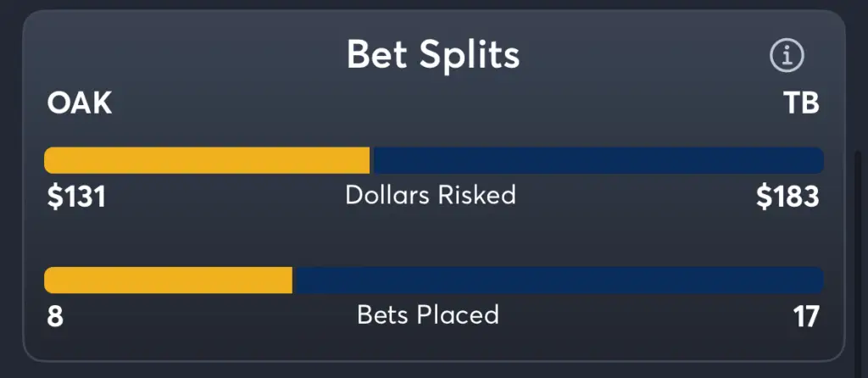
Task: Click blue TB portion of Bets Placed bar
Action: (559, 280)
